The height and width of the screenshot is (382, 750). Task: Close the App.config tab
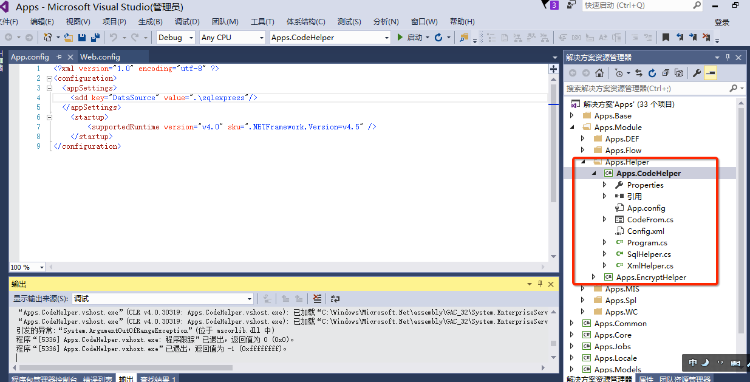point(70,57)
